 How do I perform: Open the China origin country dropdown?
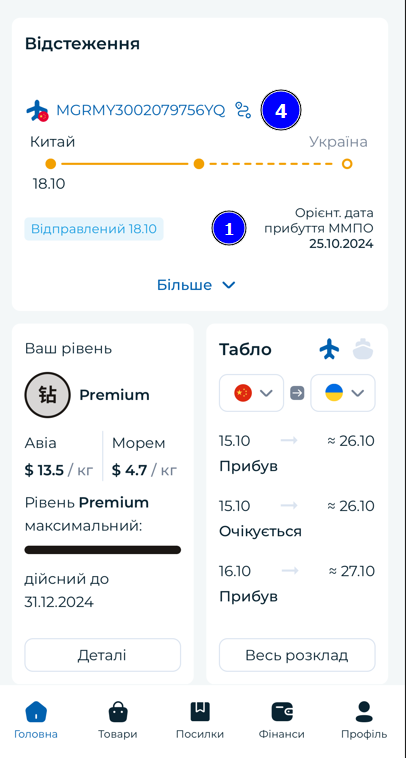pos(251,393)
